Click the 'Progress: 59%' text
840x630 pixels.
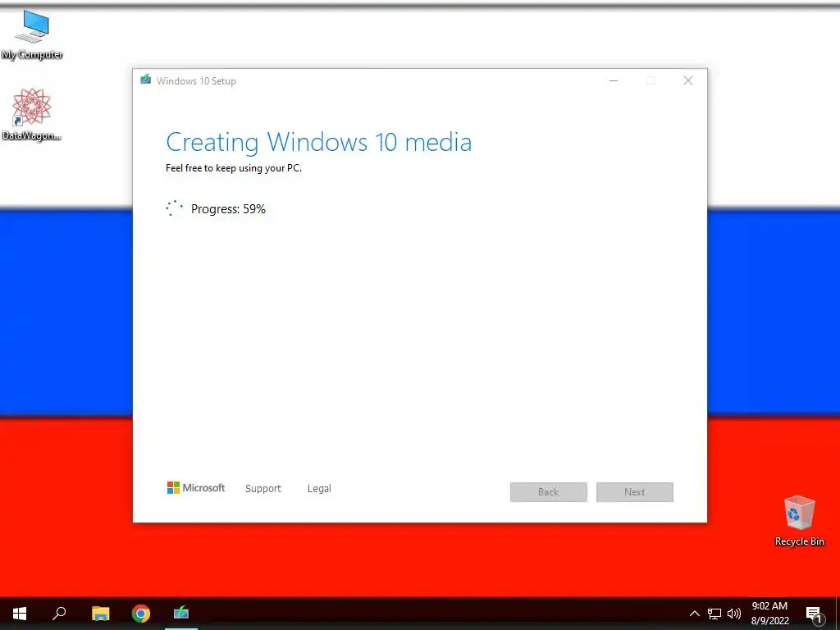(228, 209)
